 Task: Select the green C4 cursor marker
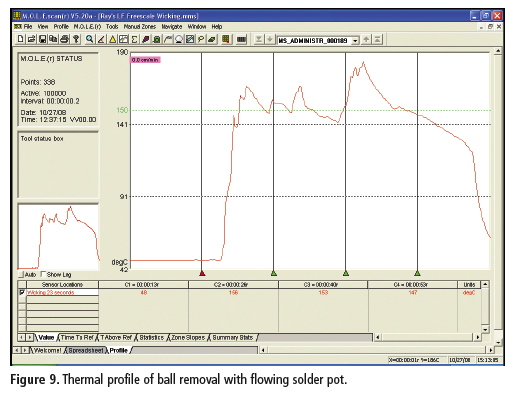(x=417, y=273)
